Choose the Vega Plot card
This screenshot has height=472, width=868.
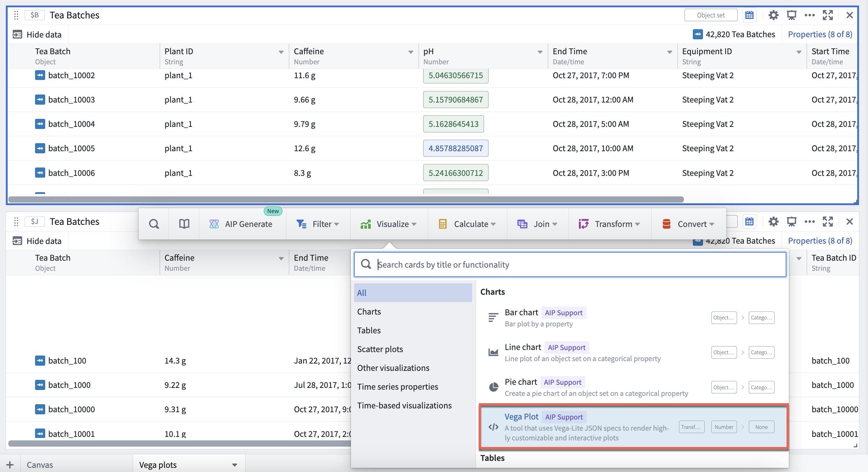(x=633, y=427)
